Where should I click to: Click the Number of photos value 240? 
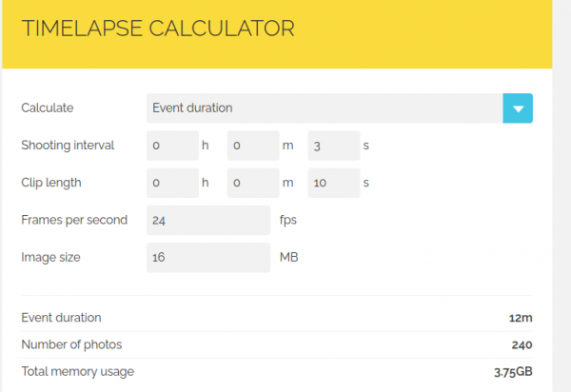(522, 344)
